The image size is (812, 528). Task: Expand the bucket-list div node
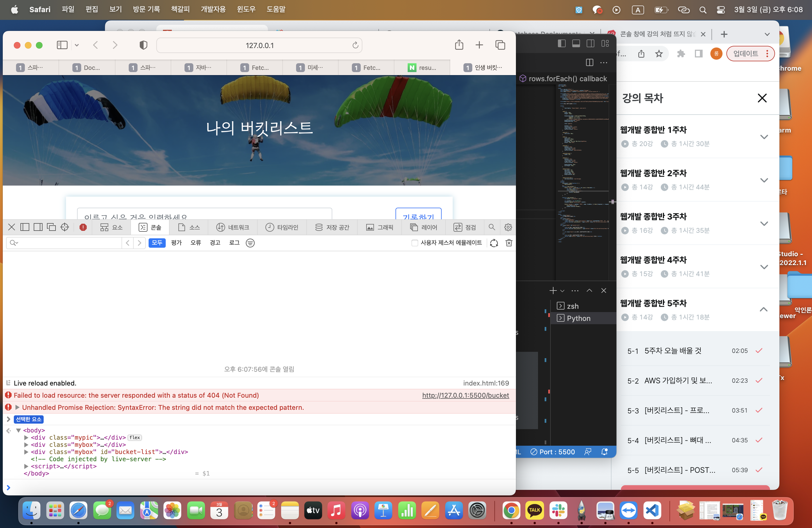pyautogui.click(x=26, y=452)
